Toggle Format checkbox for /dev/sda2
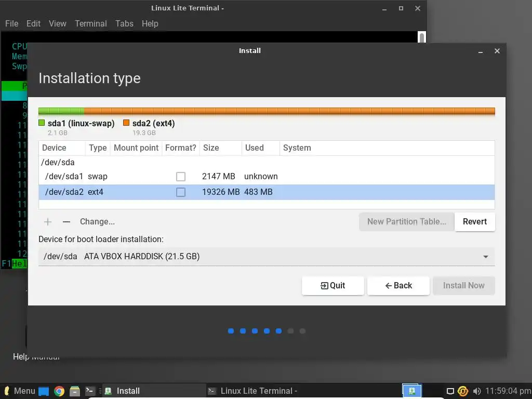Image resolution: width=532 pixels, height=399 pixels. [x=181, y=192]
